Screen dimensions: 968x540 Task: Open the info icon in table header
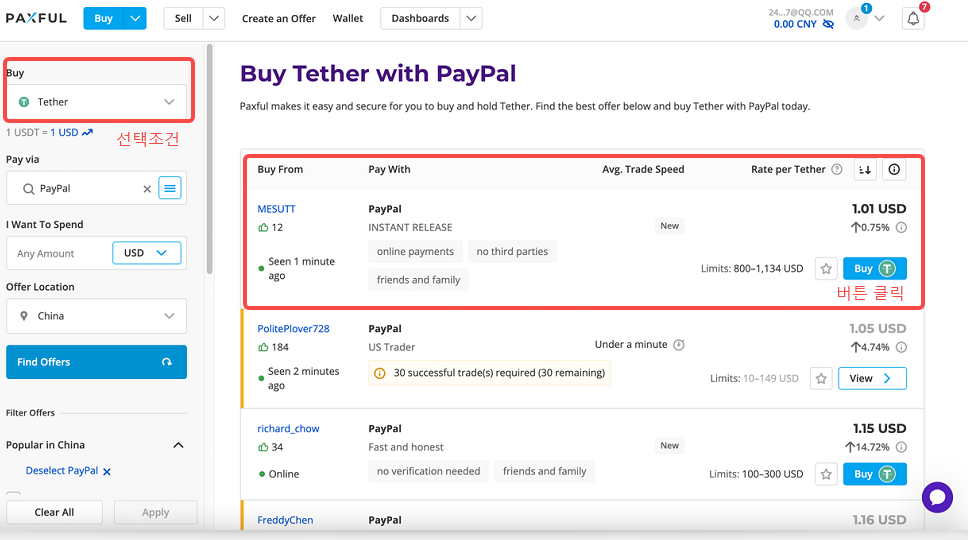[894, 170]
